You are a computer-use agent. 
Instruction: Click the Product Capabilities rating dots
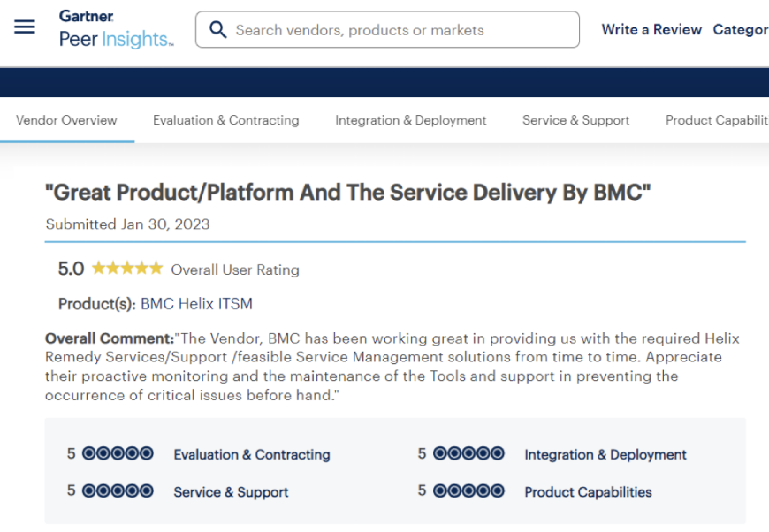coord(468,490)
